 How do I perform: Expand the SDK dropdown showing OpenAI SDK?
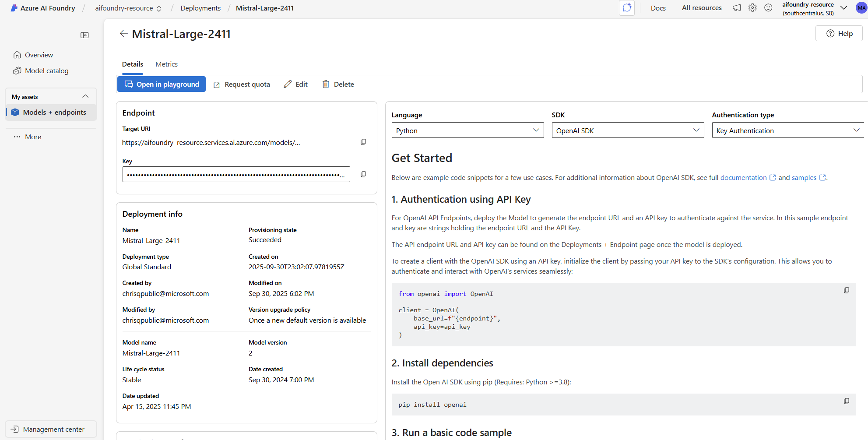(x=628, y=130)
